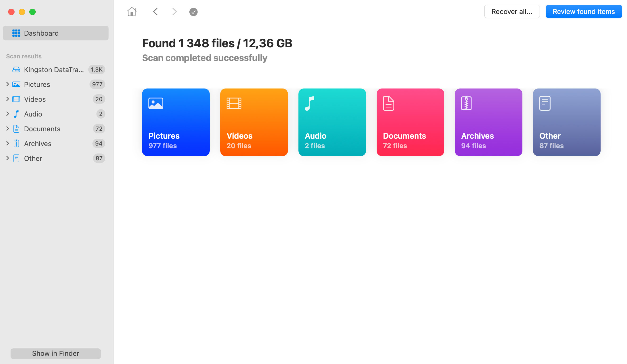Click the navigate back arrow
This screenshot has height=364, width=627.
(156, 12)
